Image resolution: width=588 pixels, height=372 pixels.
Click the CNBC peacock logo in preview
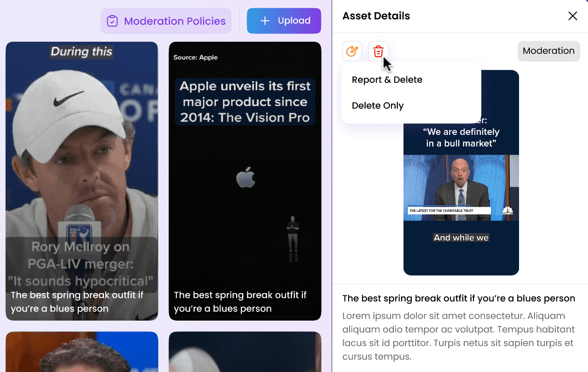[508, 210]
